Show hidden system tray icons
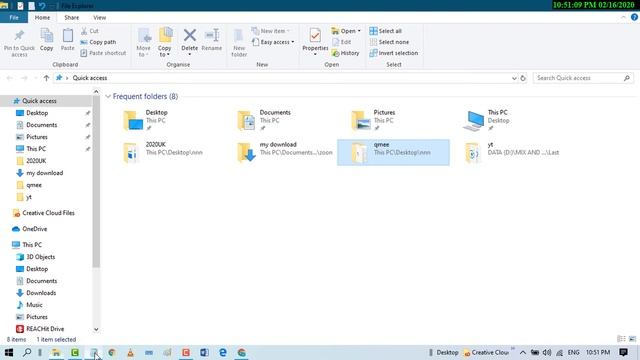Image resolution: width=640 pixels, height=360 pixels. click(x=523, y=352)
